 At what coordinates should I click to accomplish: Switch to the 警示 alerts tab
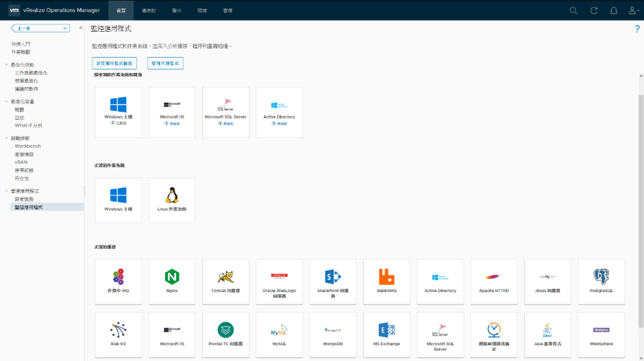(177, 11)
